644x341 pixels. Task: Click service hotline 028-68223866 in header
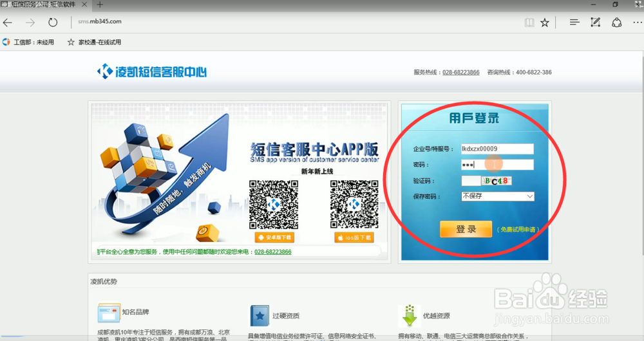click(x=461, y=72)
